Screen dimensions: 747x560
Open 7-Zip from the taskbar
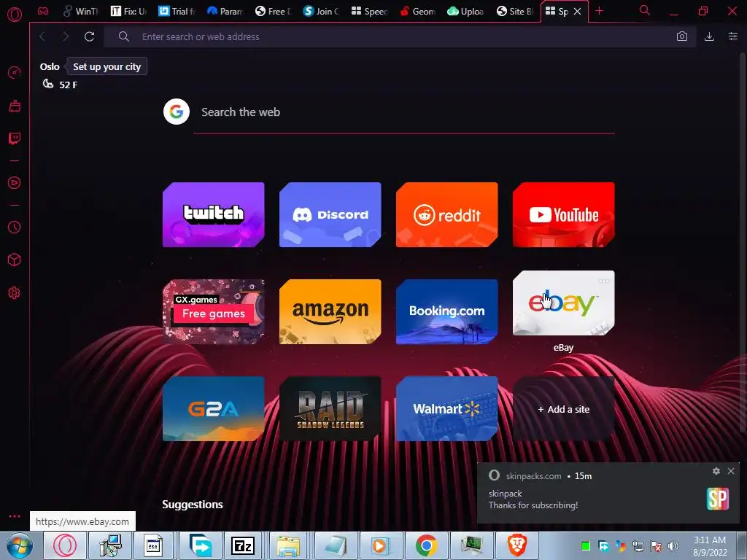click(x=243, y=545)
